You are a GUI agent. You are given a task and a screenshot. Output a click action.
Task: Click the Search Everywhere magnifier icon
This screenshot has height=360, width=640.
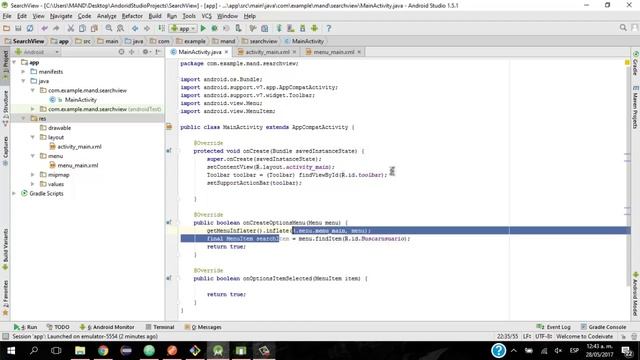tap(623, 28)
